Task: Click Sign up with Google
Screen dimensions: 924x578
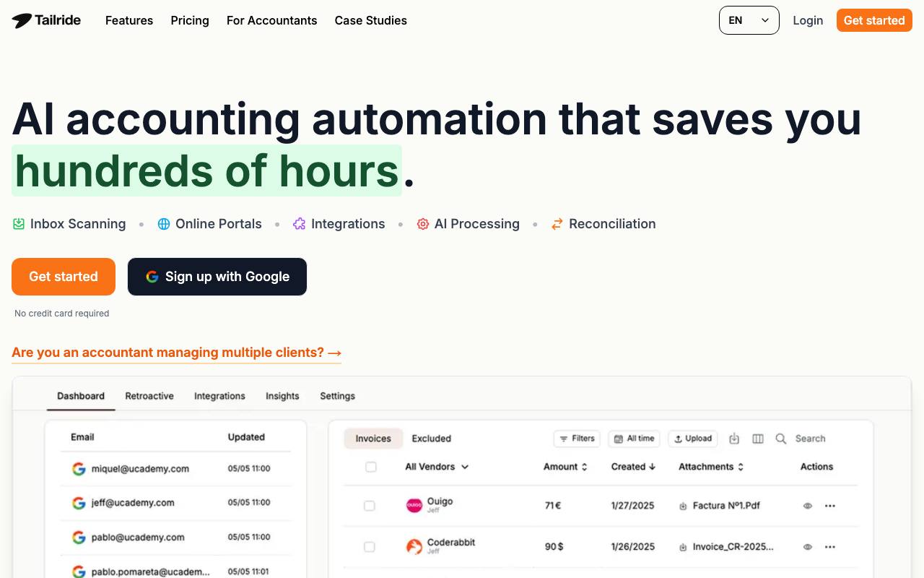Action: 217,277
